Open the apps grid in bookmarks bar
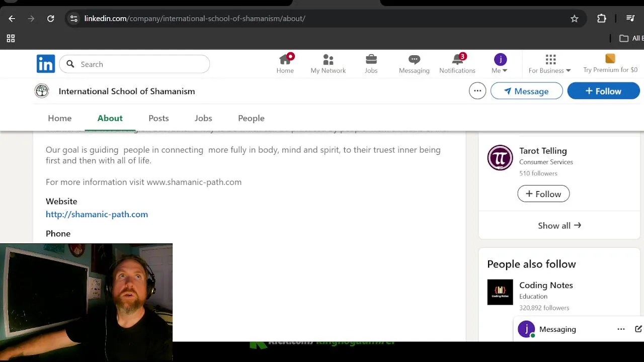Screen dimensions: 644x362 click(x=11, y=38)
